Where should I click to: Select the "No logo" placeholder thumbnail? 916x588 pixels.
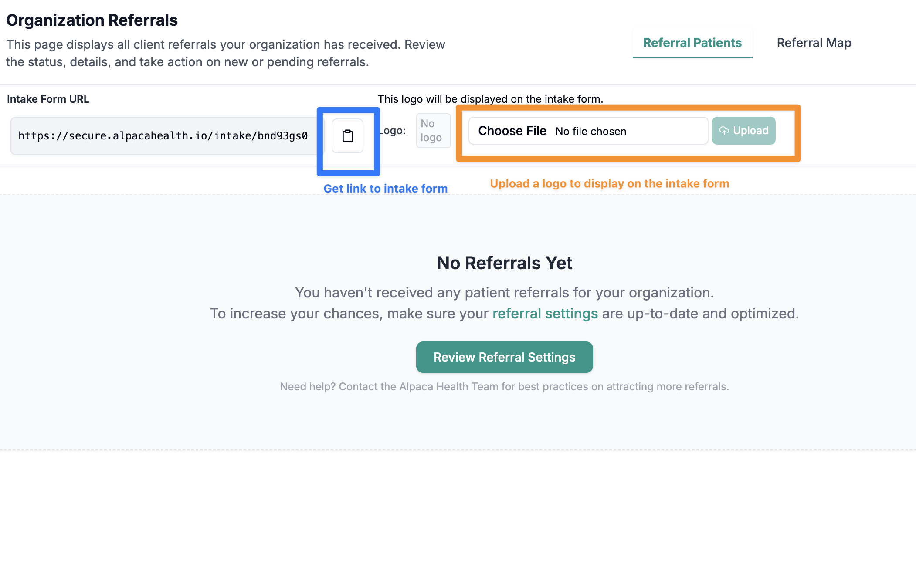[433, 131]
